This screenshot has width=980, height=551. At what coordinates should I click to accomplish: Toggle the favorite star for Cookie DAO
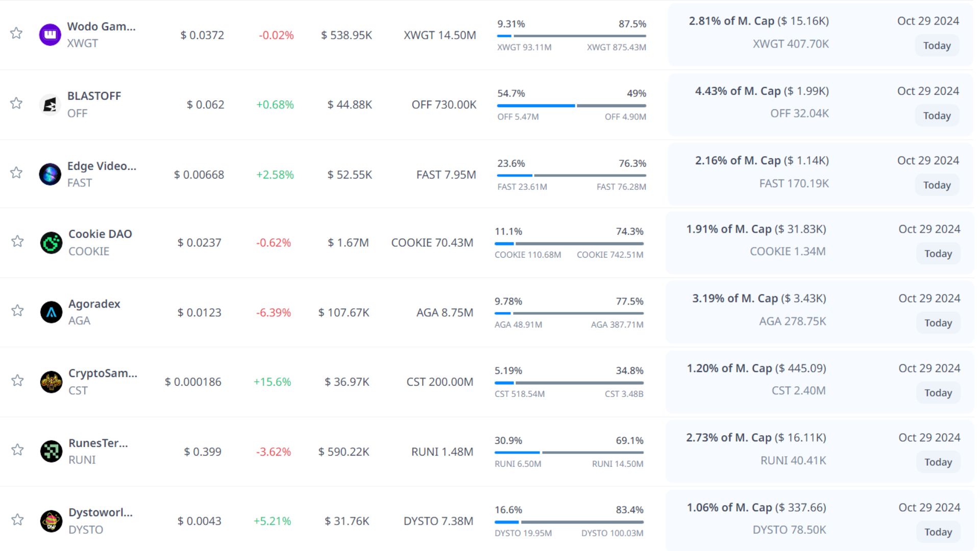coord(17,241)
